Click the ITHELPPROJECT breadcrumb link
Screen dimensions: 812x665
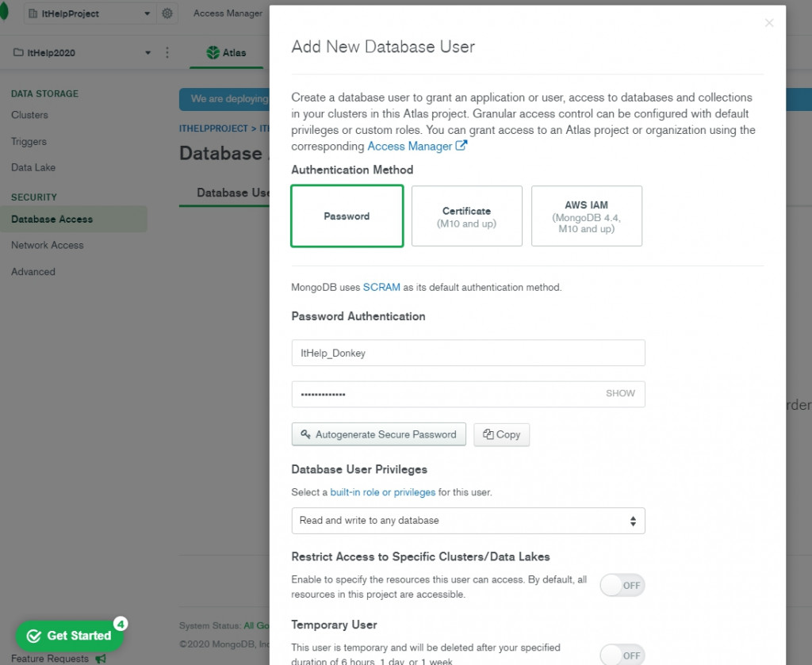click(213, 128)
